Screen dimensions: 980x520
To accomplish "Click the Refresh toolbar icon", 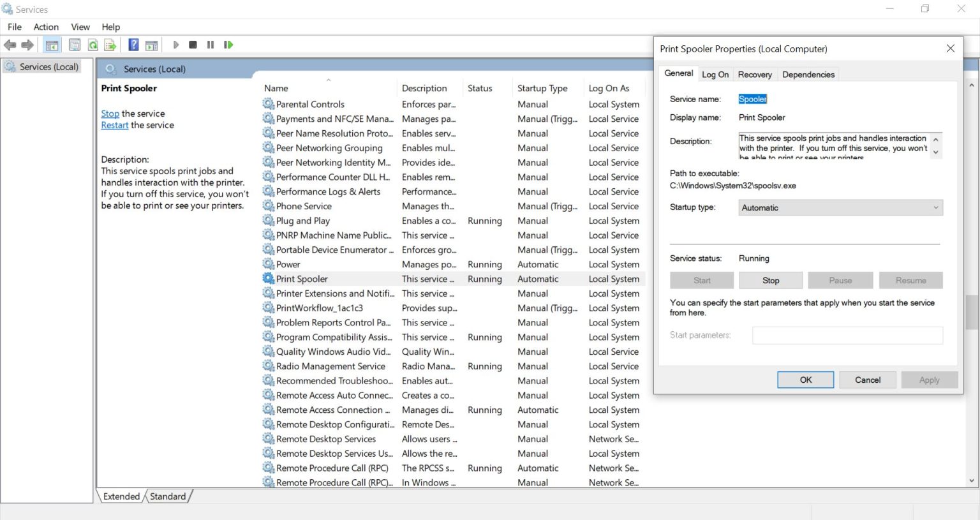I will (x=93, y=45).
